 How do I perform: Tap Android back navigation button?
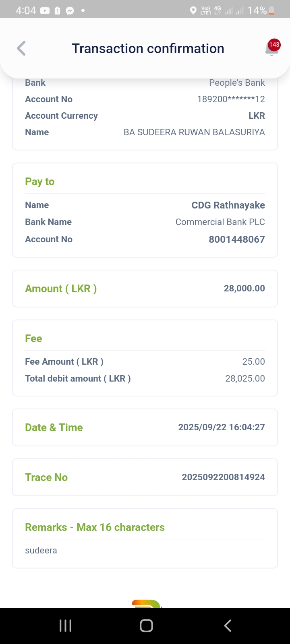(228, 625)
